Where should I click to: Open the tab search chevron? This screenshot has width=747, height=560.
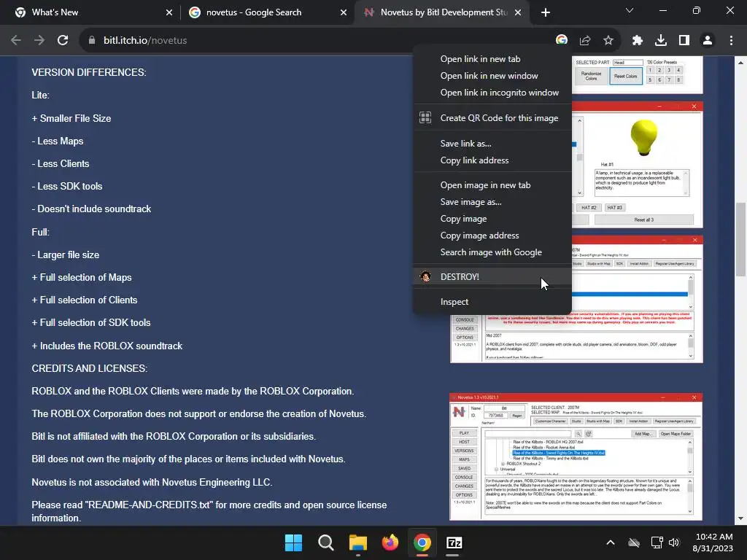pyautogui.click(x=630, y=10)
